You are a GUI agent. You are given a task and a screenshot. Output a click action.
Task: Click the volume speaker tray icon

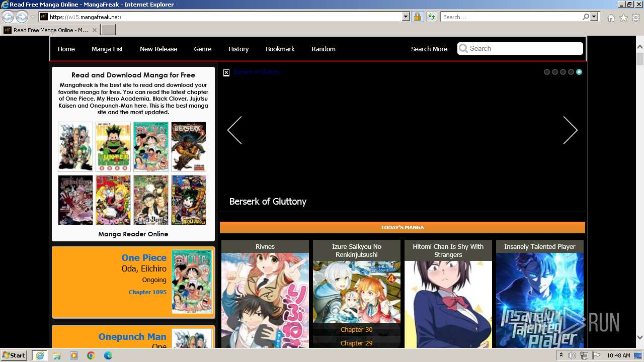point(572,355)
